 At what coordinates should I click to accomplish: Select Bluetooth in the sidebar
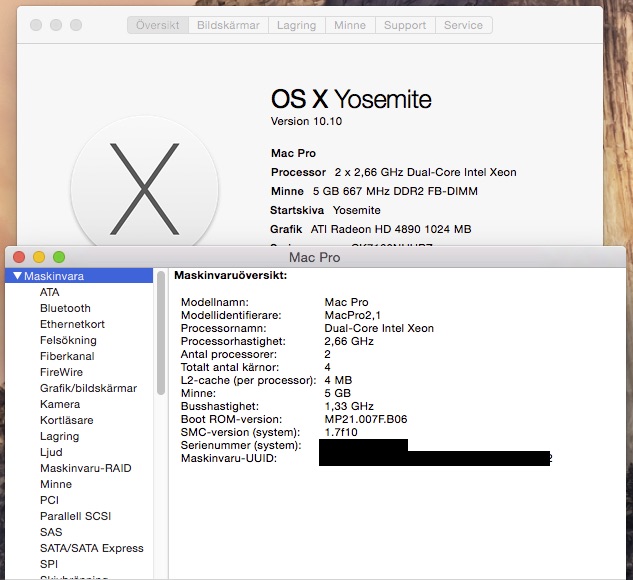coord(65,308)
